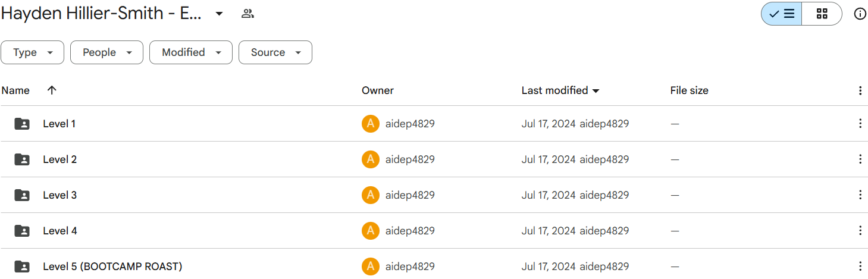Open the Source filter dropdown
868x279 pixels.
[275, 52]
